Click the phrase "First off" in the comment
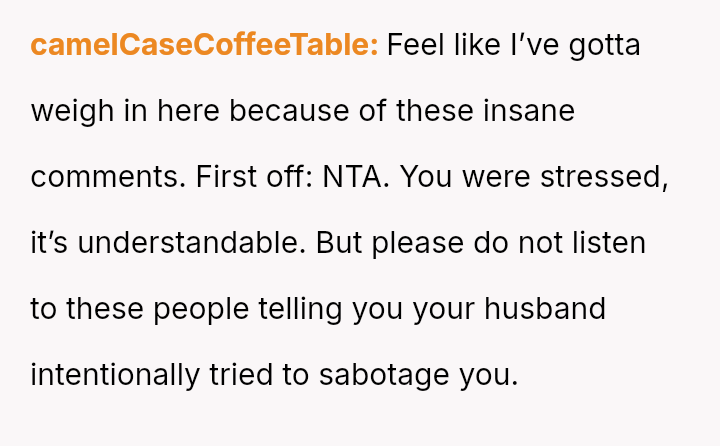 coord(254,177)
